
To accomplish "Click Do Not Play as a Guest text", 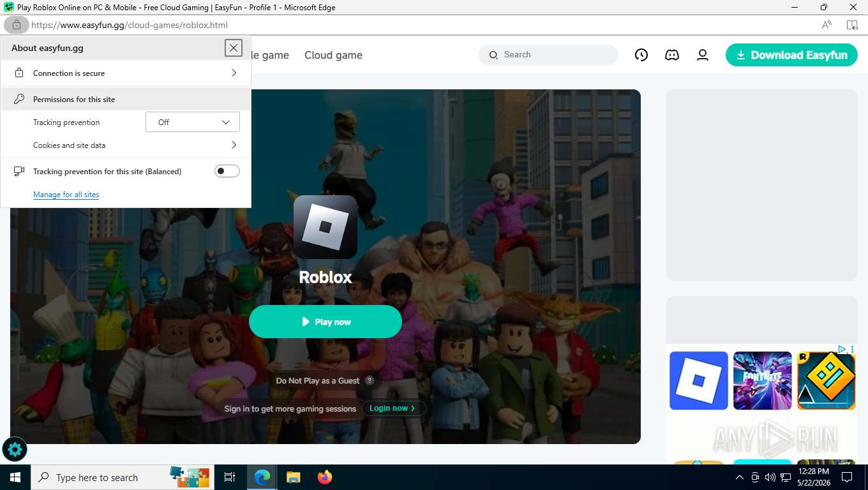I will pyautogui.click(x=318, y=381).
